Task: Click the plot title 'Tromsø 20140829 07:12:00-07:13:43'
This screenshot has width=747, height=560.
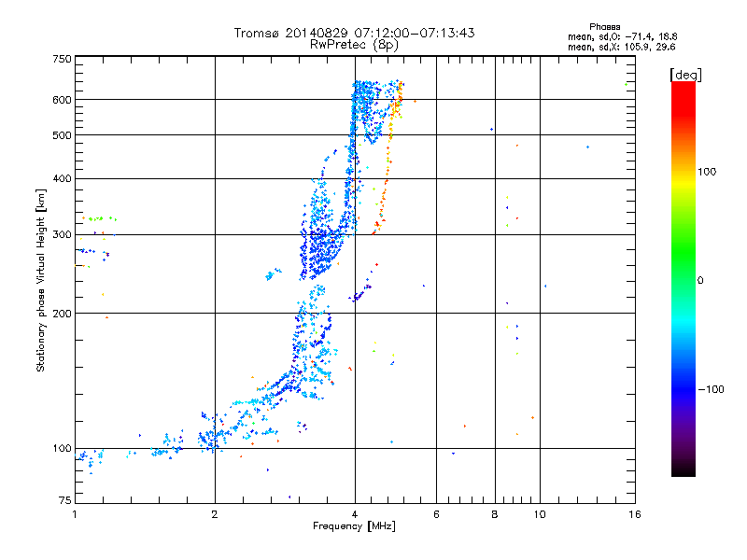Action: 354,33
